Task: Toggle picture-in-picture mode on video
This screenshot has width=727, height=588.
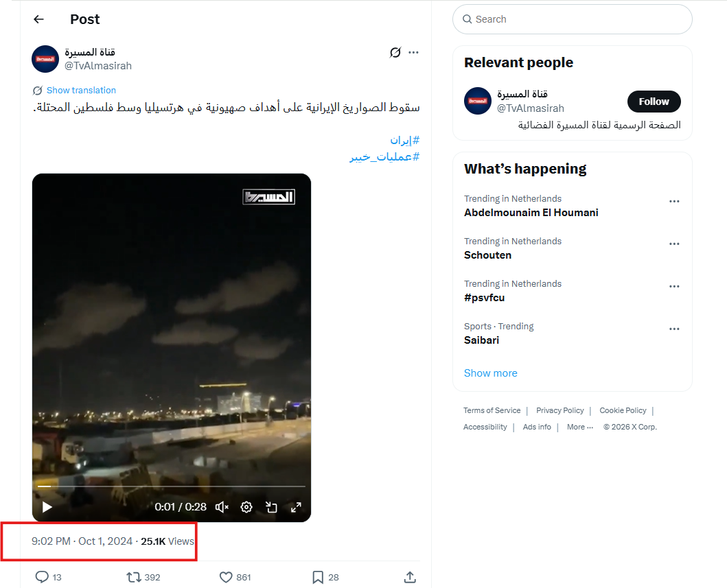Action: (x=271, y=507)
